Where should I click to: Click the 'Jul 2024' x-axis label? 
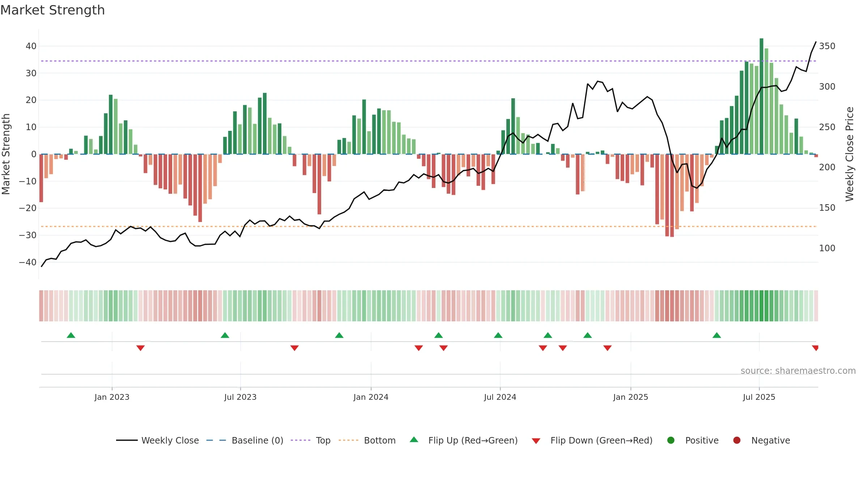[500, 397]
